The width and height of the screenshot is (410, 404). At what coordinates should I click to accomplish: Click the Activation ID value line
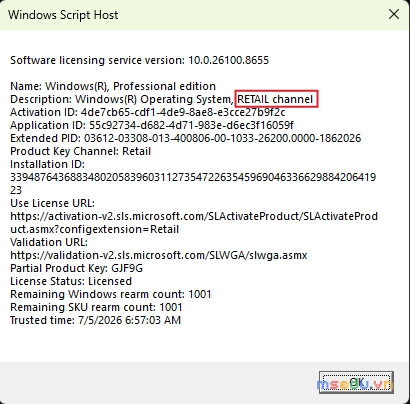pos(148,112)
